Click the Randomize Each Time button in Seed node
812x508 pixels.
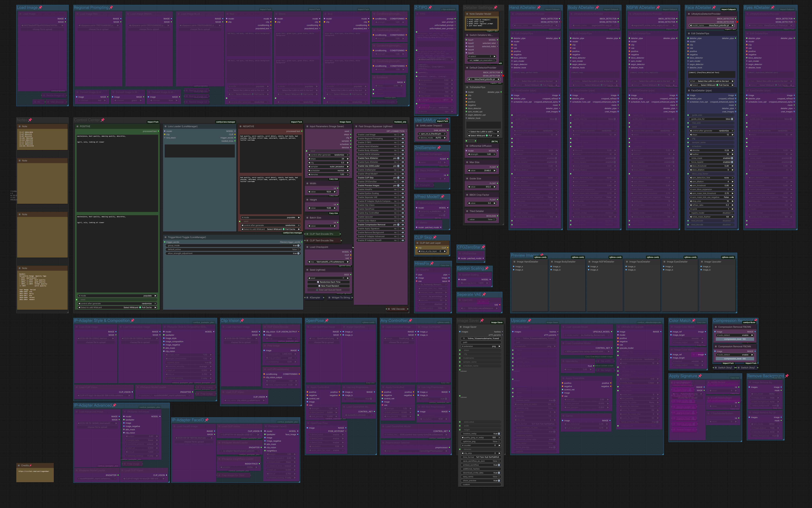pyautogui.click(x=328, y=282)
